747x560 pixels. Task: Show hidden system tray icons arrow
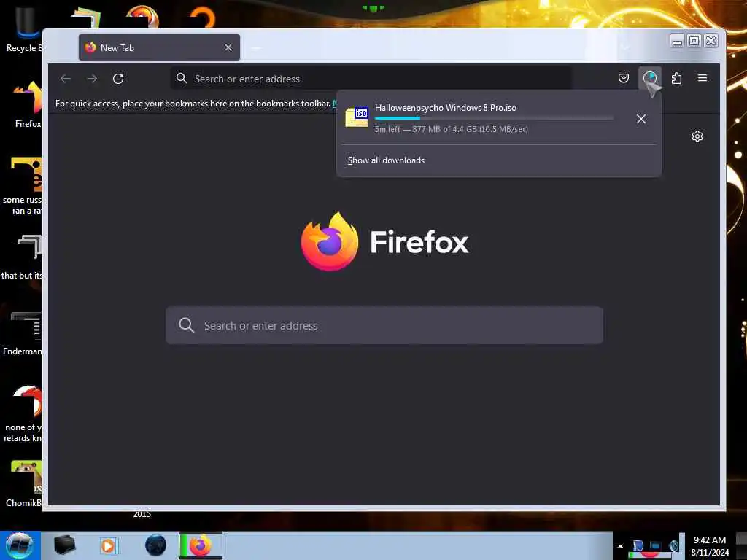[620, 546]
